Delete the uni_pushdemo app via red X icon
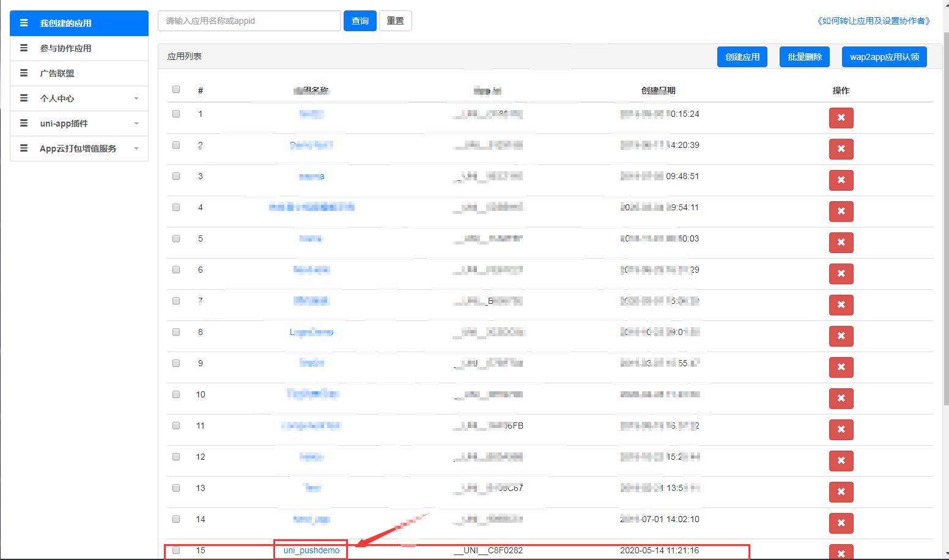The height and width of the screenshot is (560, 949). (841, 551)
